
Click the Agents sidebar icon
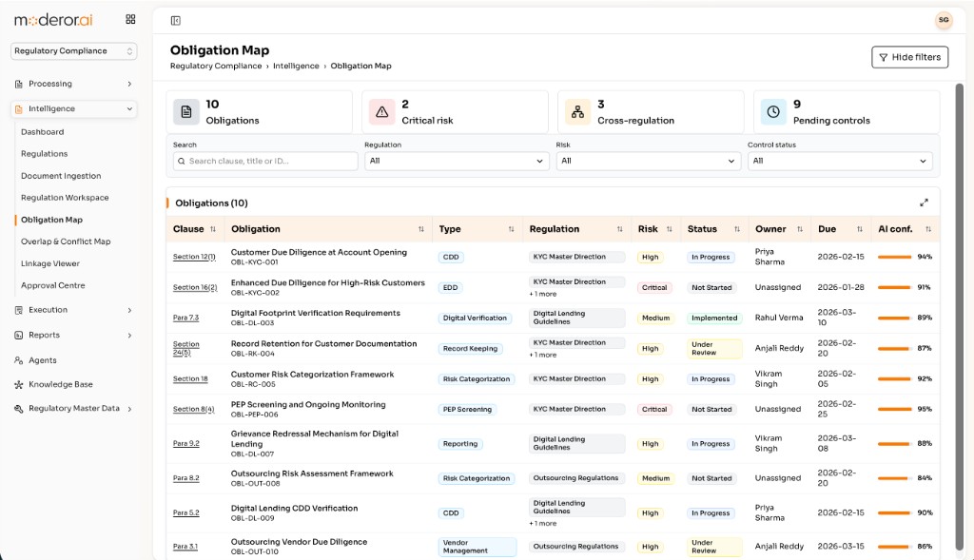19,360
